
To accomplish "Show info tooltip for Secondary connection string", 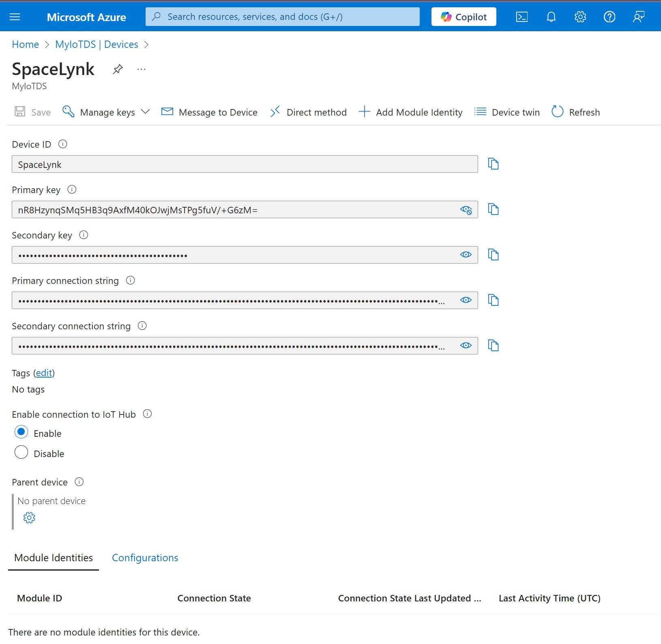I will pos(142,326).
